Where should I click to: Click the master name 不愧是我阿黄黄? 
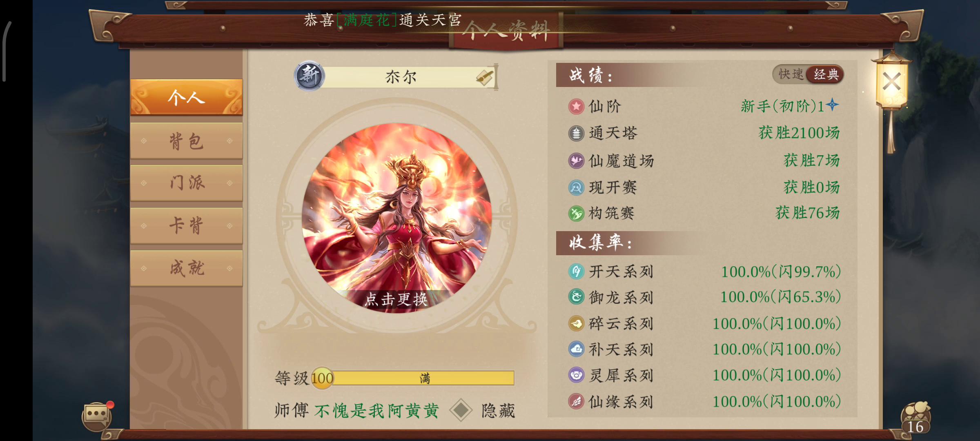click(376, 411)
